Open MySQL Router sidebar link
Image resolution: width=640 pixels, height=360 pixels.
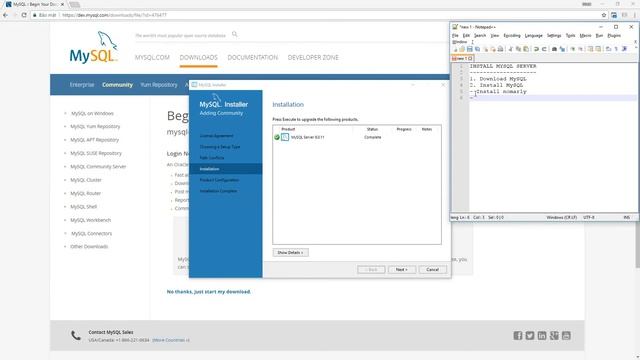coord(85,193)
